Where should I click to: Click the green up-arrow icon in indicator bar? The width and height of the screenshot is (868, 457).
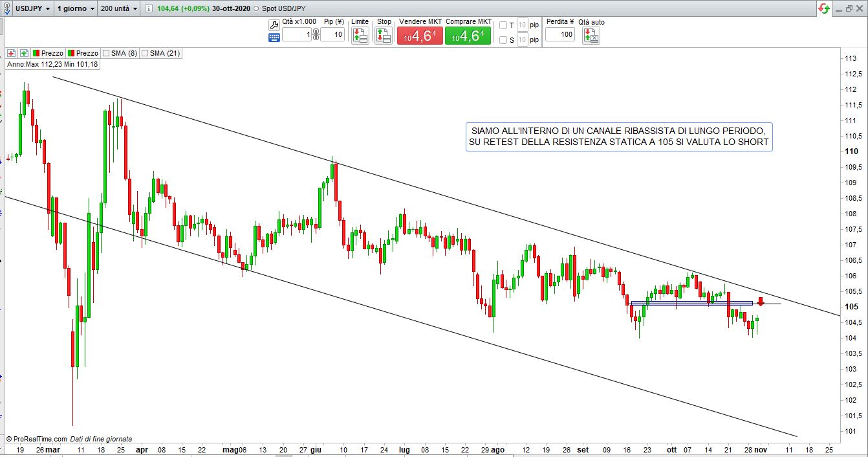(x=24, y=53)
